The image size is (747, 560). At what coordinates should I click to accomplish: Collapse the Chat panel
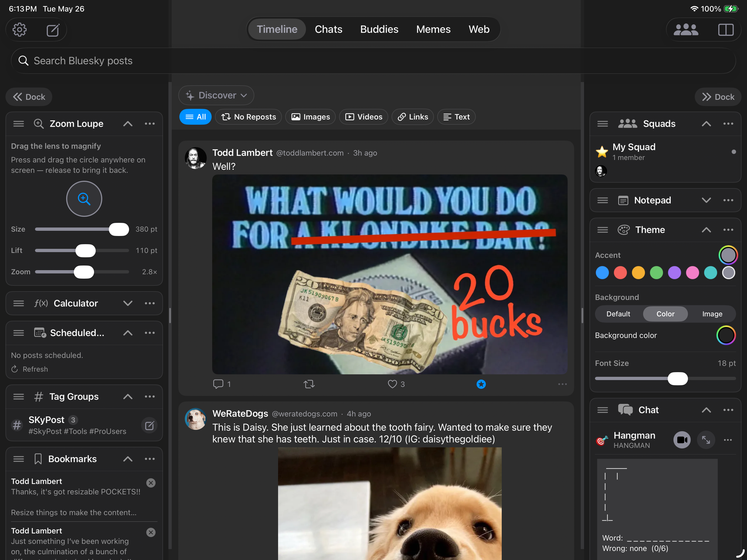706,410
